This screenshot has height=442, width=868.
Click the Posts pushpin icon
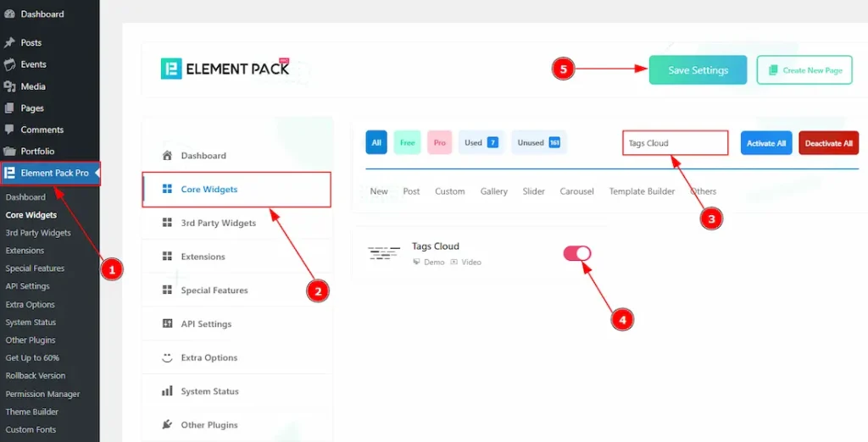(9, 42)
